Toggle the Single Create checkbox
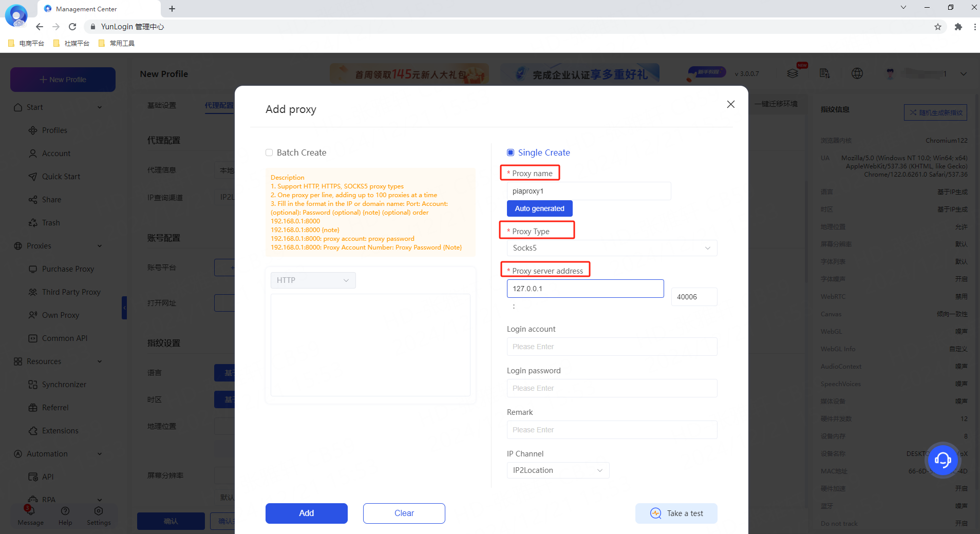Image resolution: width=980 pixels, height=534 pixels. [x=511, y=152]
